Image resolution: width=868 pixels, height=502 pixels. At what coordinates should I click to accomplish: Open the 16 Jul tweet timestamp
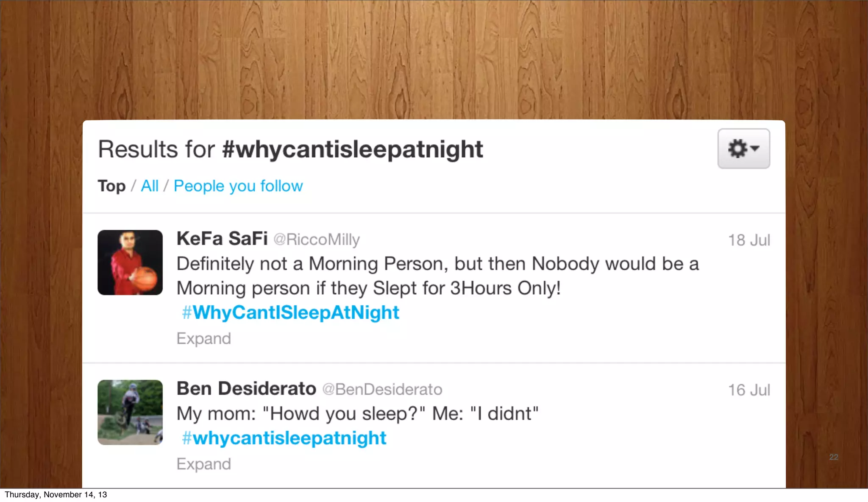(x=749, y=390)
